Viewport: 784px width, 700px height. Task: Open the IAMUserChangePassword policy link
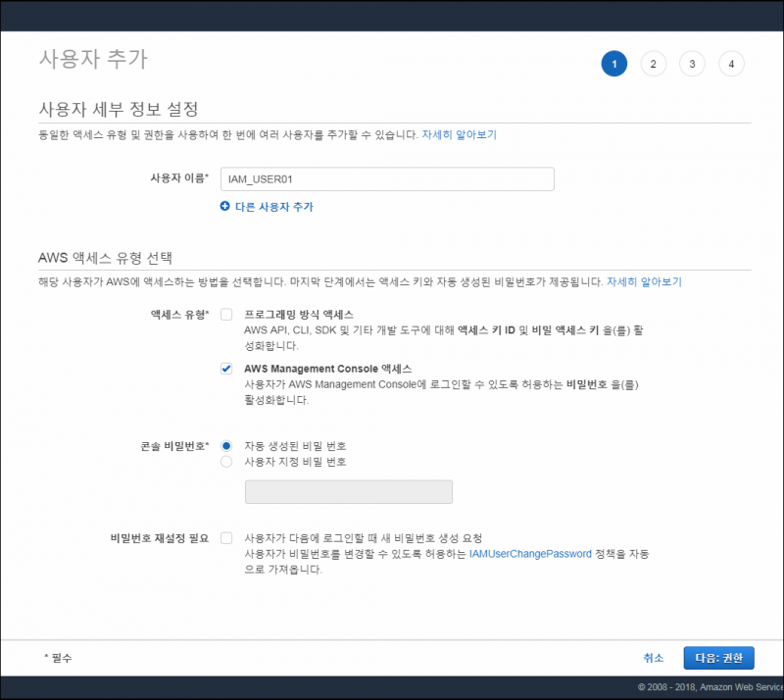pyautogui.click(x=530, y=554)
